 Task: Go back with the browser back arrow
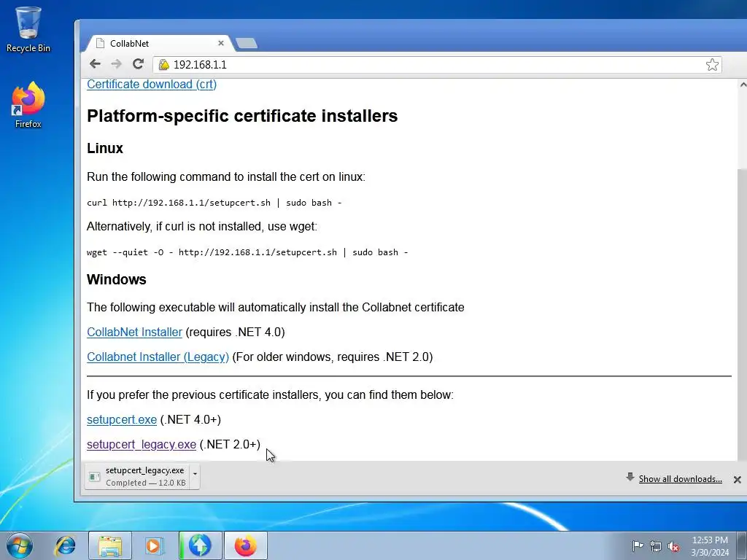click(95, 64)
